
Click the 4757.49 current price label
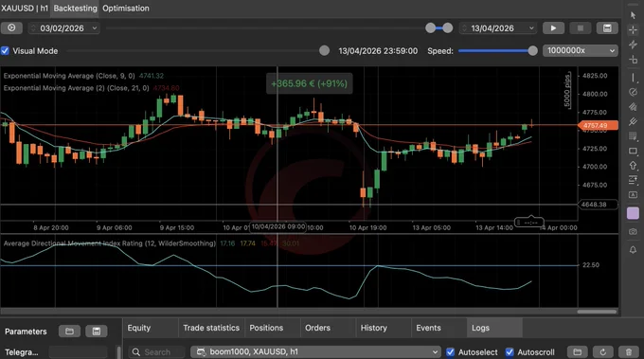click(x=598, y=125)
